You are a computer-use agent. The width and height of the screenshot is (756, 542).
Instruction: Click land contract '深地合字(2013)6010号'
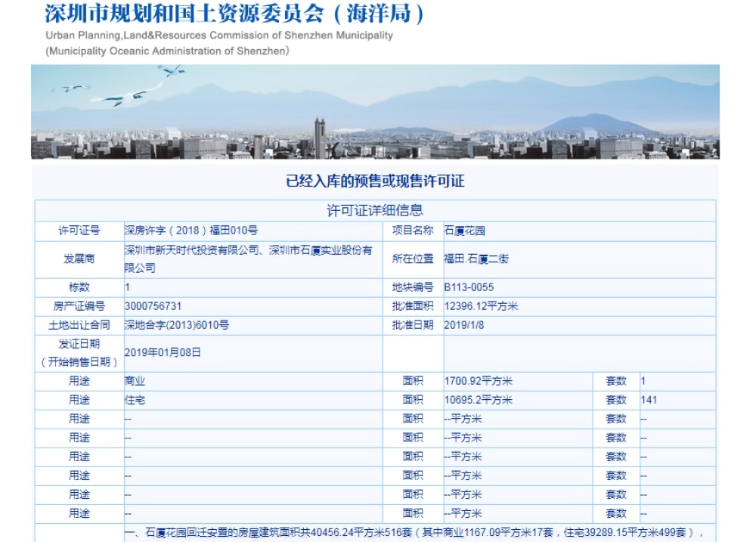point(176,325)
